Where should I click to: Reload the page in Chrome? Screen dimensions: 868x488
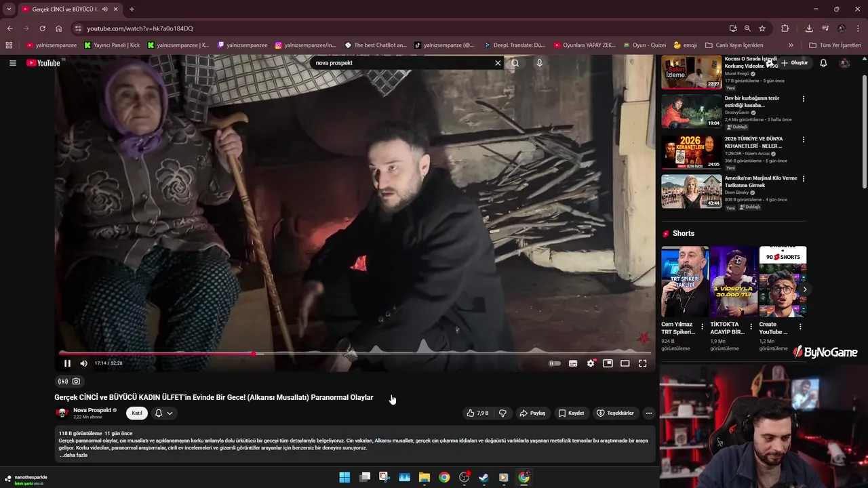pyautogui.click(x=42, y=28)
